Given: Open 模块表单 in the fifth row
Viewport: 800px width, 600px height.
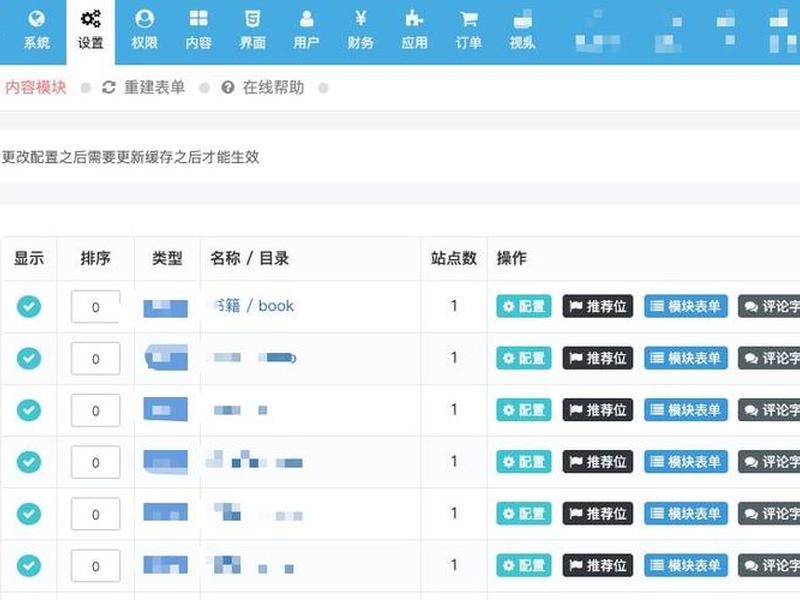Looking at the screenshot, I should coord(686,513).
